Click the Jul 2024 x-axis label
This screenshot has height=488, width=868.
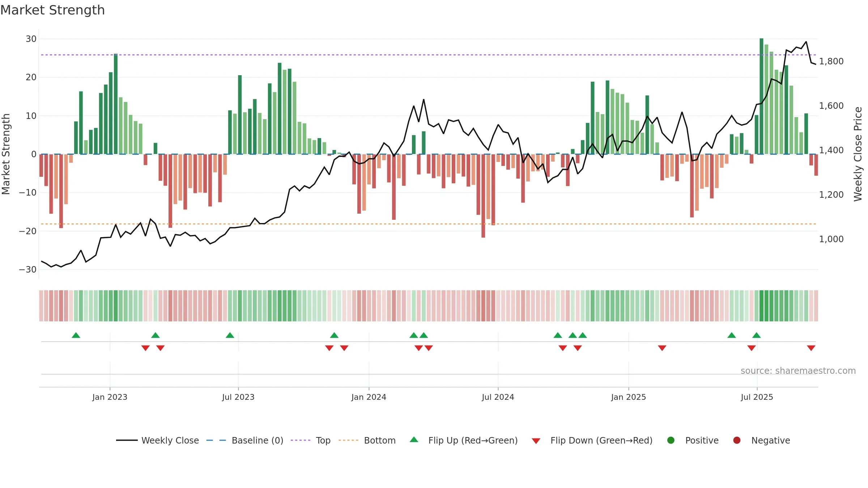[x=498, y=397]
